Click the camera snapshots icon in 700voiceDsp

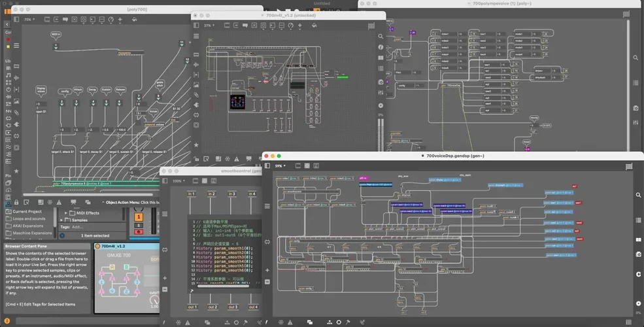pyautogui.click(x=638, y=254)
